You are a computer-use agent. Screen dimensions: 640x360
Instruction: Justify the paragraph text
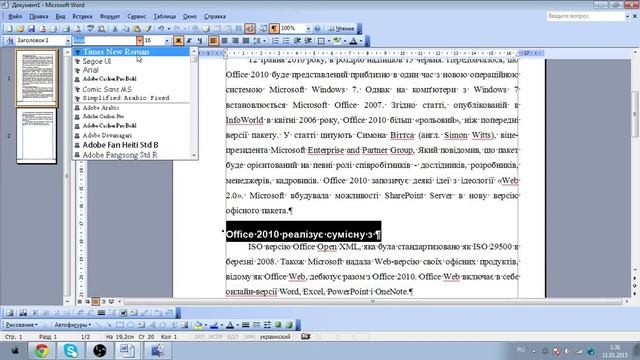click(246, 40)
